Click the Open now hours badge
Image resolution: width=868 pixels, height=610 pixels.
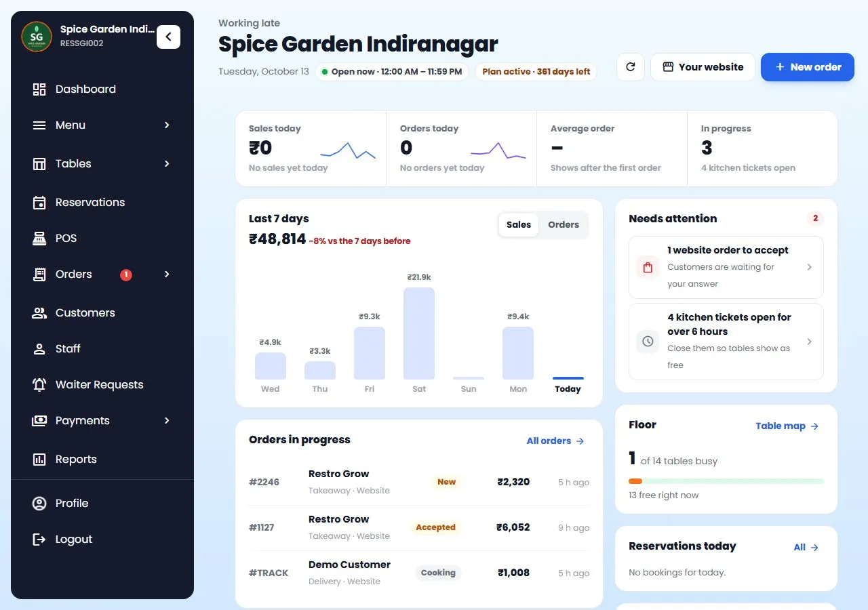pos(392,72)
